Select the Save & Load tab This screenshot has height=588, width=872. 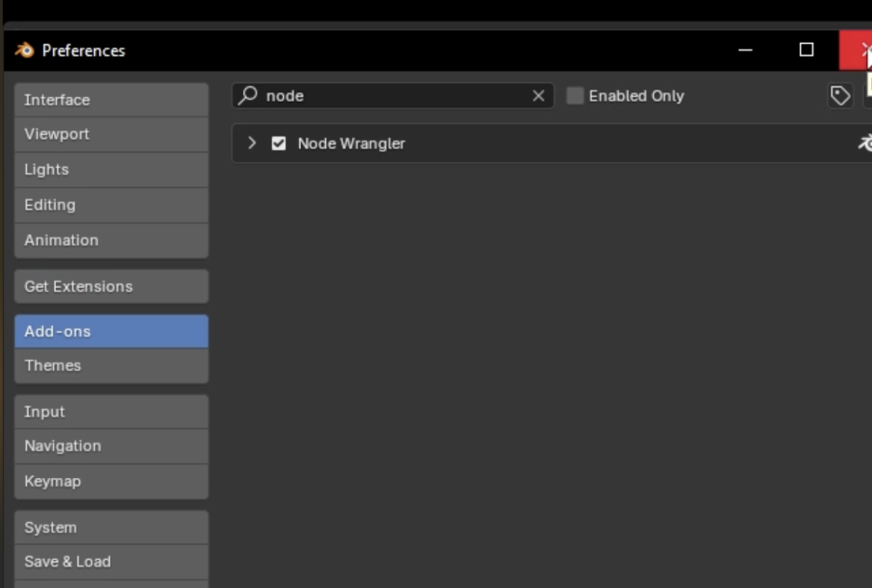(x=111, y=562)
